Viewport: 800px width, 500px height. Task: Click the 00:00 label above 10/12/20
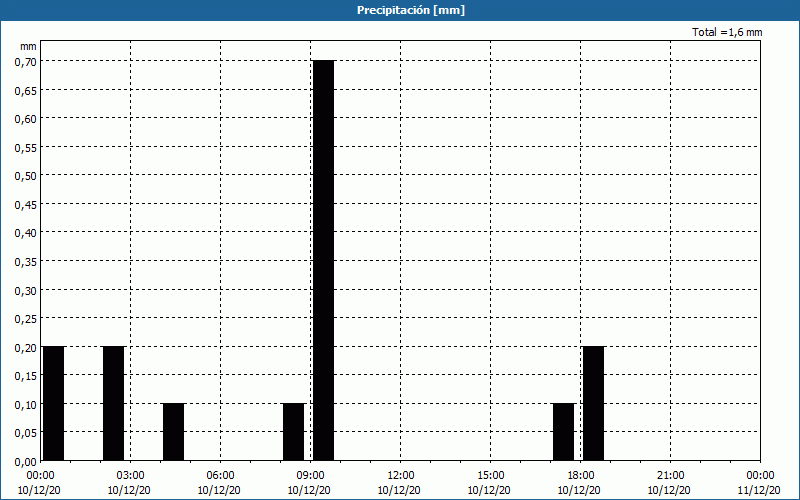(x=40, y=476)
